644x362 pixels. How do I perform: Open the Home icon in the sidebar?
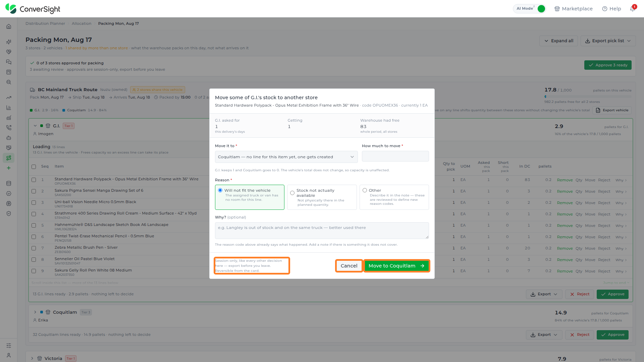click(9, 26)
